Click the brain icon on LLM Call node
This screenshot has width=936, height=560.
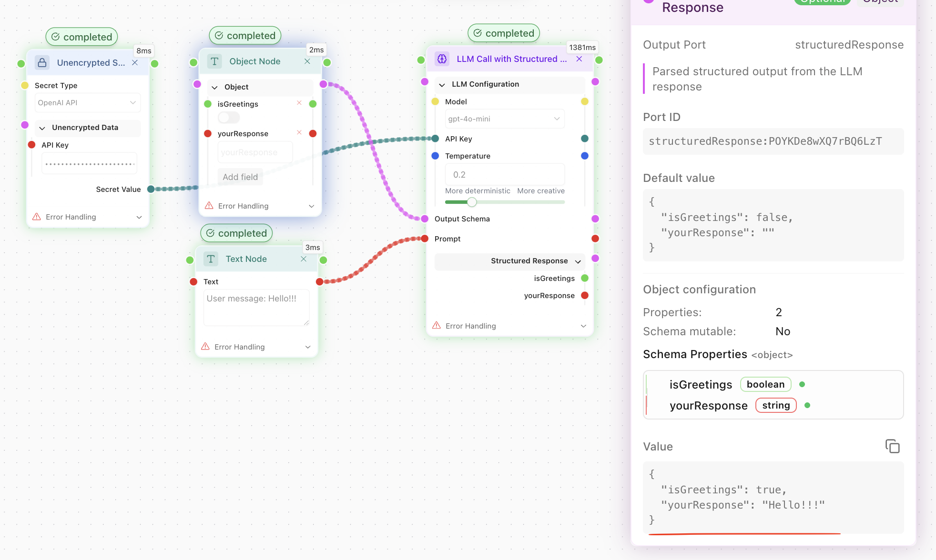pyautogui.click(x=442, y=59)
